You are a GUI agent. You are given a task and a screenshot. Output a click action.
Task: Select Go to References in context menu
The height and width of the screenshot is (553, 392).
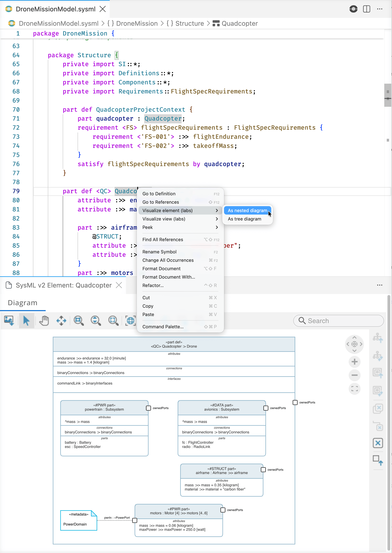click(x=180, y=202)
